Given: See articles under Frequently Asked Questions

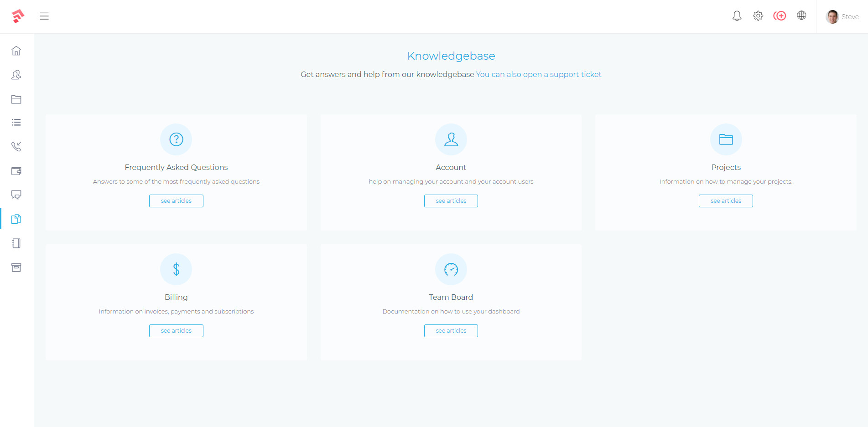Looking at the screenshot, I should coord(176,201).
